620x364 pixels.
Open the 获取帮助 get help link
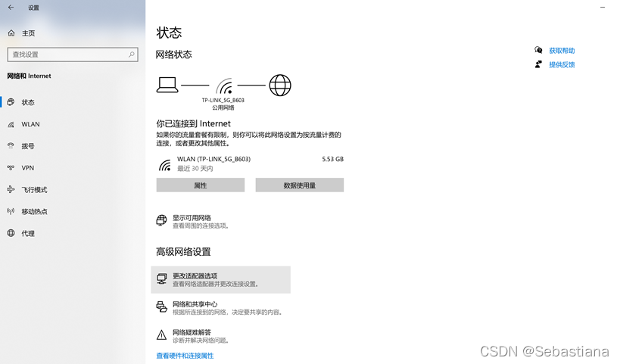click(562, 51)
